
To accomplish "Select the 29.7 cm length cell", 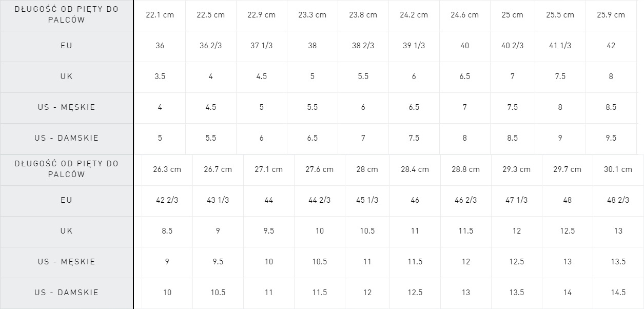I will point(567,169).
